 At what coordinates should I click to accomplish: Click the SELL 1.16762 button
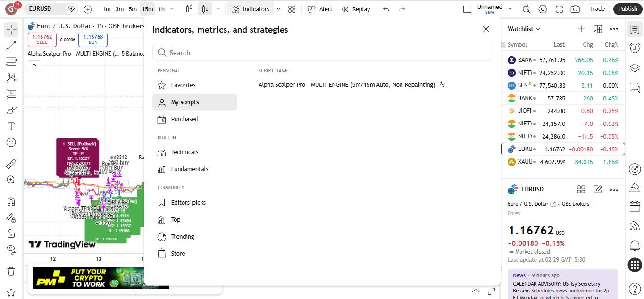click(x=42, y=40)
